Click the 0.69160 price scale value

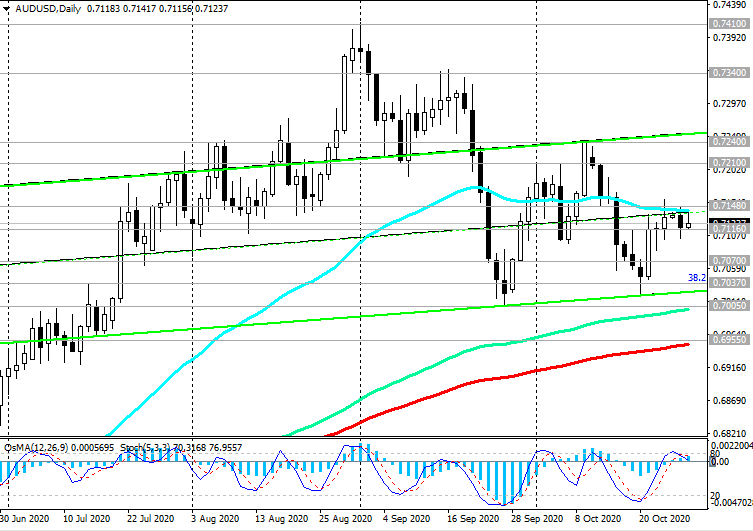coord(729,368)
